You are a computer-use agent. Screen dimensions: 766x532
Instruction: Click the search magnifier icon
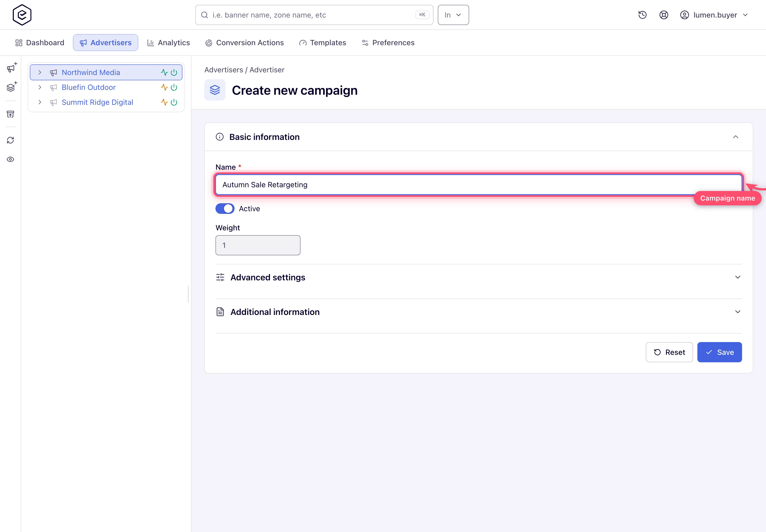205,15
